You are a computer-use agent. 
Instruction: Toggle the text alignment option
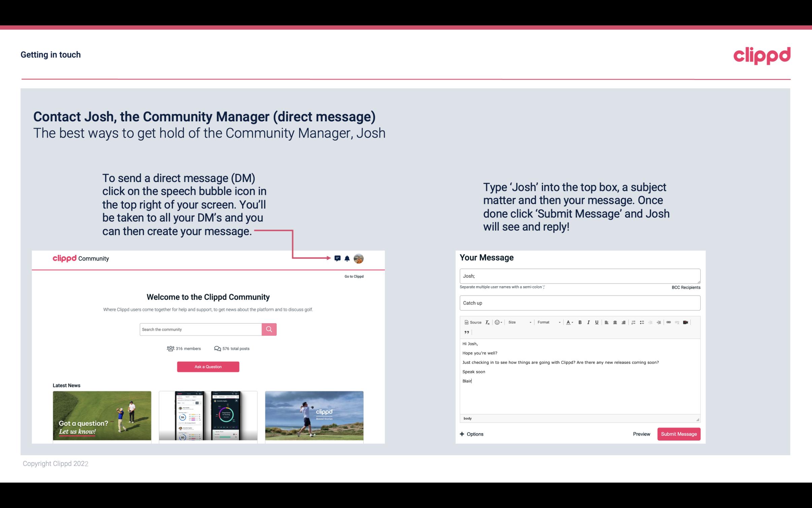coord(607,322)
